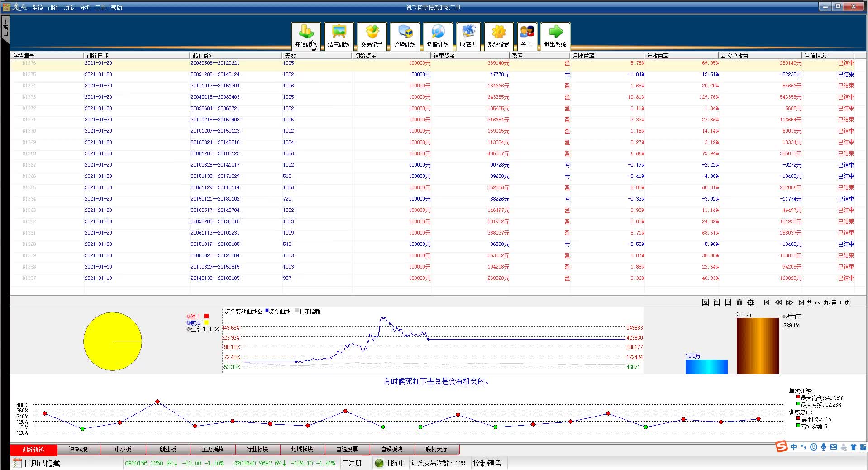Screen dimensions: 868x470
Task: Open the Sogou skin shirt icon
Action: (854, 447)
